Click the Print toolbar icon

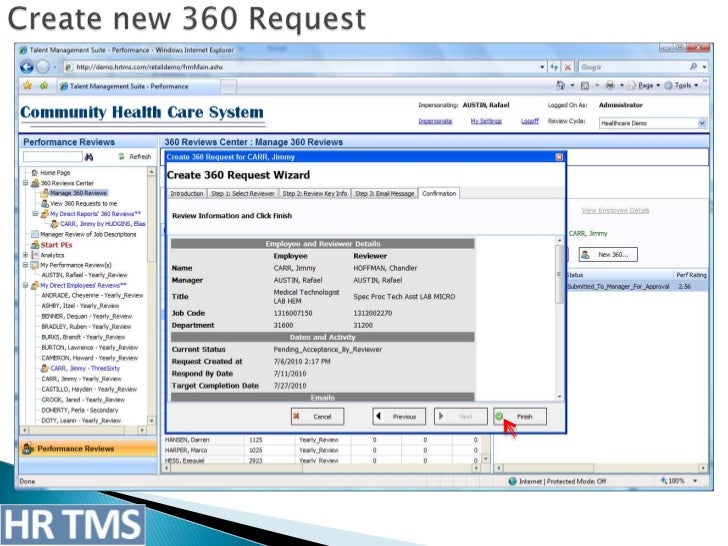(610, 85)
